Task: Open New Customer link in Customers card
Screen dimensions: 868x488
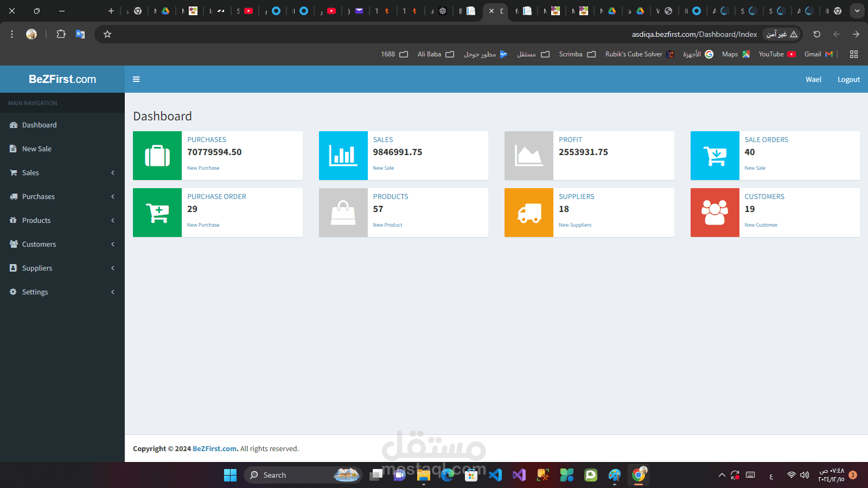Action: click(761, 225)
